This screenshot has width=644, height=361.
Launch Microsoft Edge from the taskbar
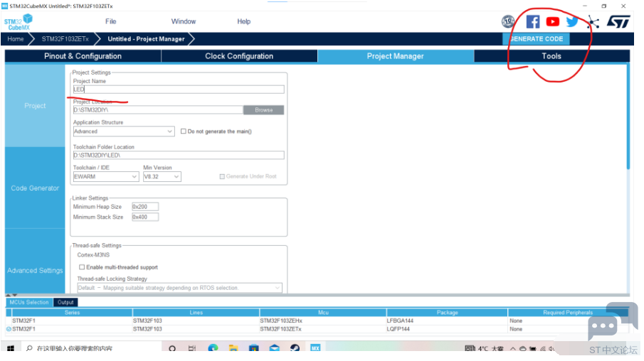[x=213, y=348]
